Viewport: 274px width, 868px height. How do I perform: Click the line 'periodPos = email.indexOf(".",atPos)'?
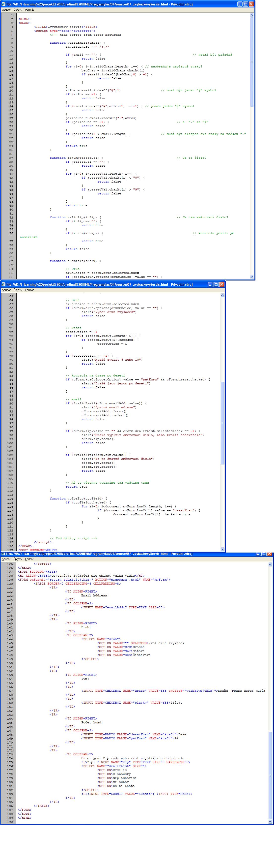coord(101,118)
